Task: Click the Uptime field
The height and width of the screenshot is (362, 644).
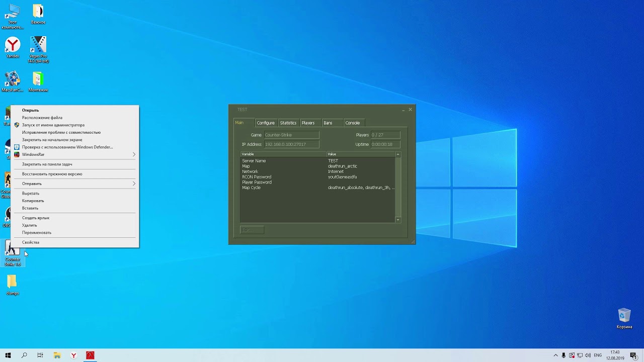Action: tap(385, 144)
